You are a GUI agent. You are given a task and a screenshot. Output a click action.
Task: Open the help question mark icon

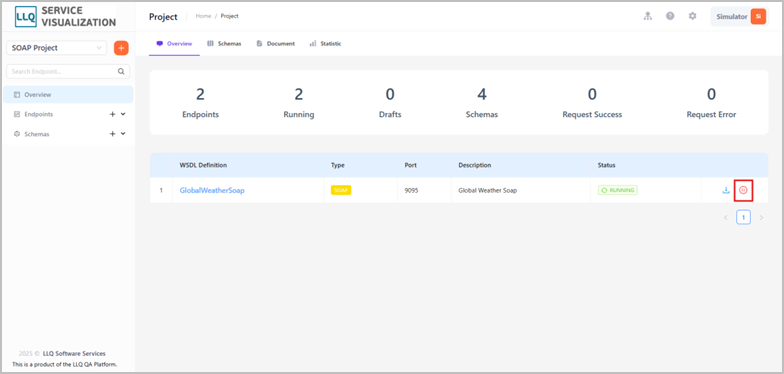pyautogui.click(x=670, y=16)
